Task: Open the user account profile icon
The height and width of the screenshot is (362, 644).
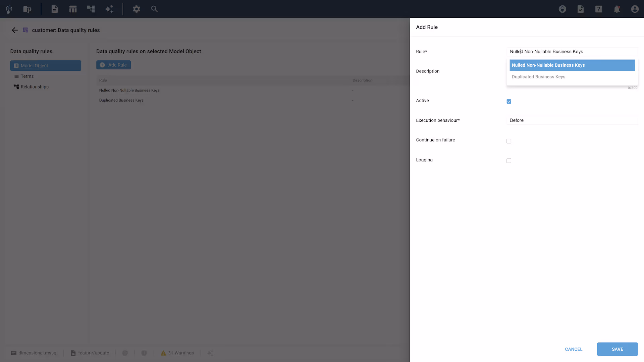Action: click(635, 9)
